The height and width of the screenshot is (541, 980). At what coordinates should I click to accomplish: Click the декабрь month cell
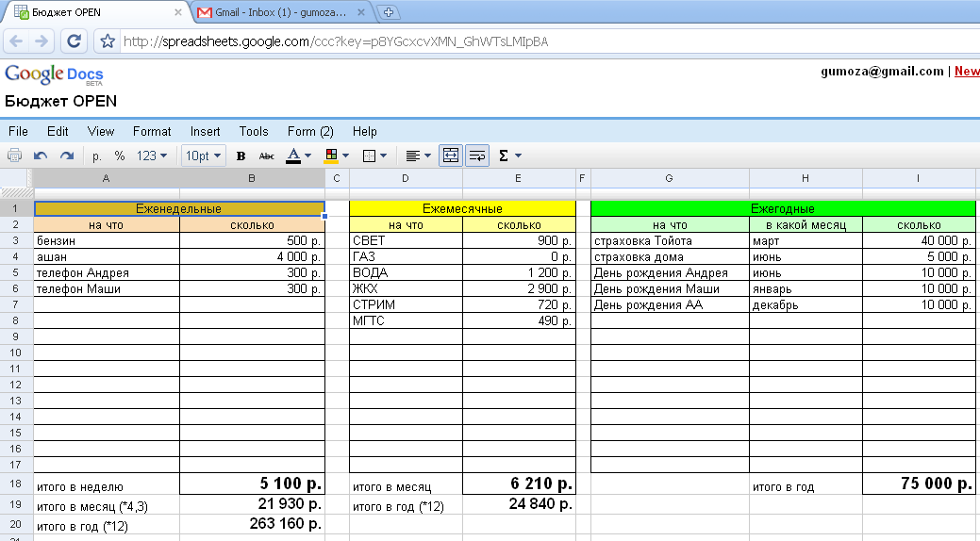pos(806,304)
